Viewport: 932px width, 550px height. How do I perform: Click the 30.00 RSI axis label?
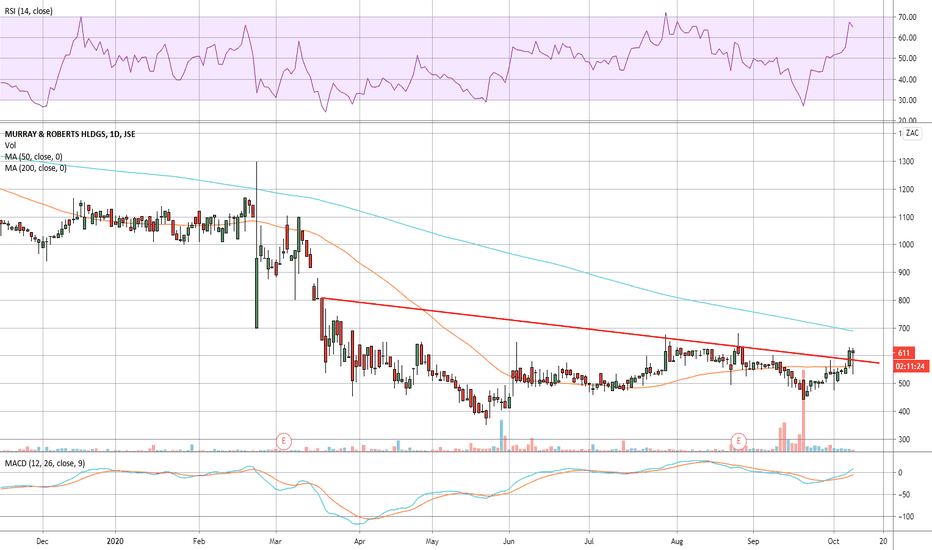click(x=907, y=100)
